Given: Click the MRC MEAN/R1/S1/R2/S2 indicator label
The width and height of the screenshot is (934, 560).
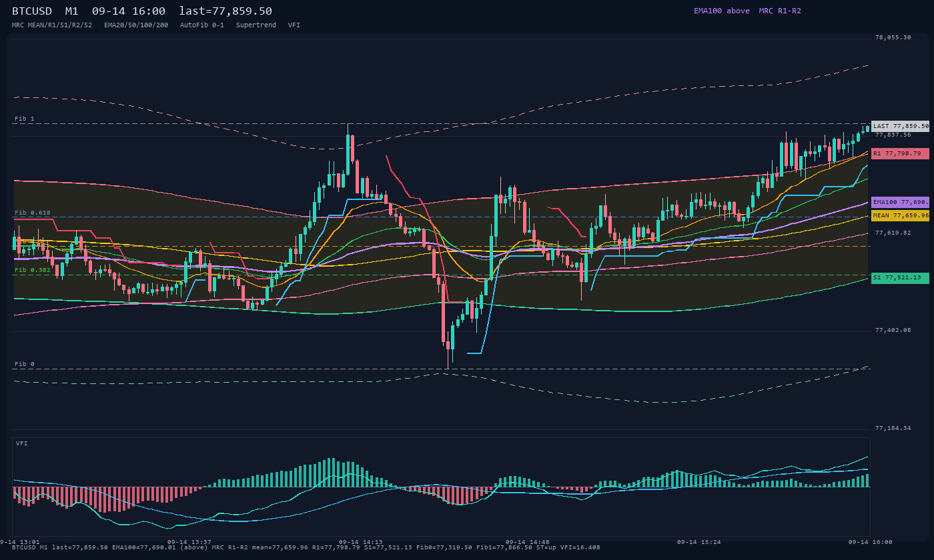Looking at the screenshot, I should pyautogui.click(x=52, y=25).
